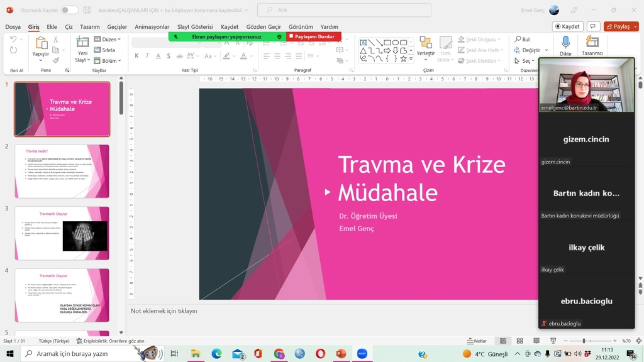This screenshot has width=644, height=362.
Task: Click the Yapıştır paste icon
Action: (x=41, y=43)
